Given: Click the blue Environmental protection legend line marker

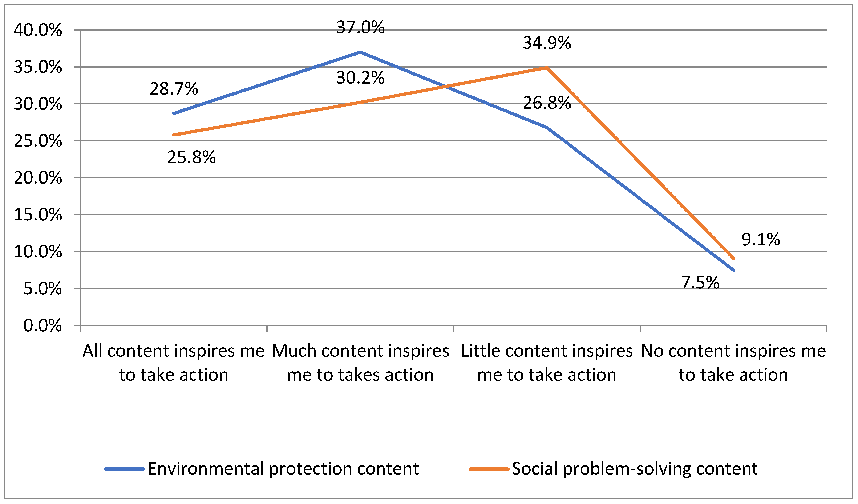Looking at the screenshot, I should 124,469.
